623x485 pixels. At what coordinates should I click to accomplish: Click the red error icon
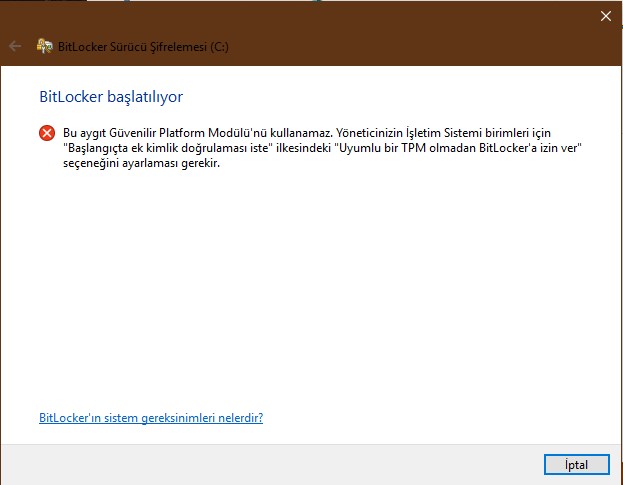click(x=47, y=133)
